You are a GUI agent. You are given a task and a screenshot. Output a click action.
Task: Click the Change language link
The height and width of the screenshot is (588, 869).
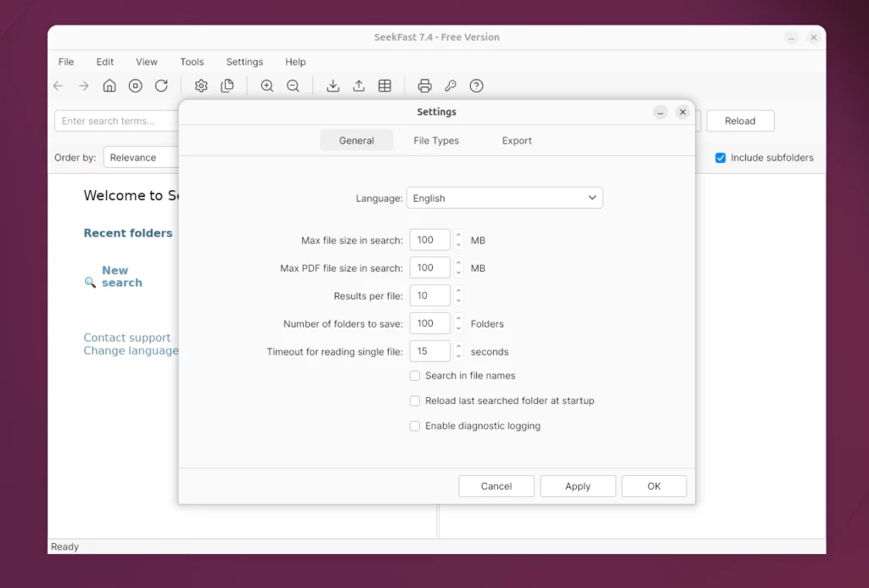[x=131, y=350]
